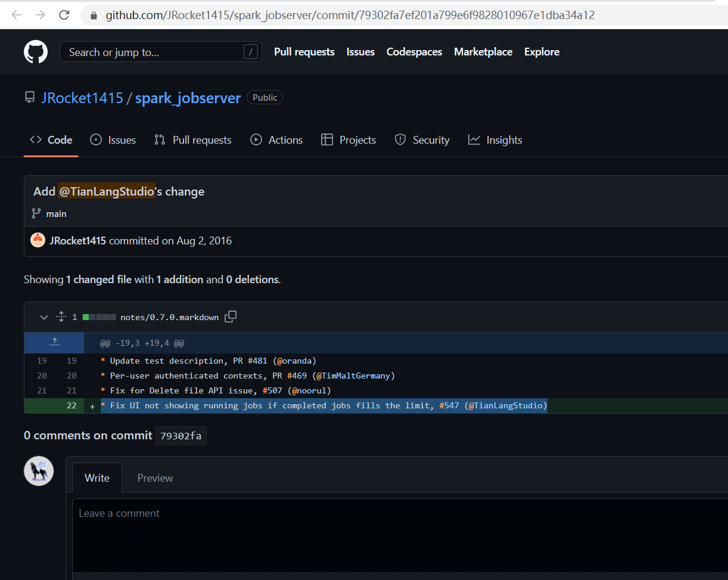Click the browser address bar URL
The image size is (728, 580).
coord(350,15)
